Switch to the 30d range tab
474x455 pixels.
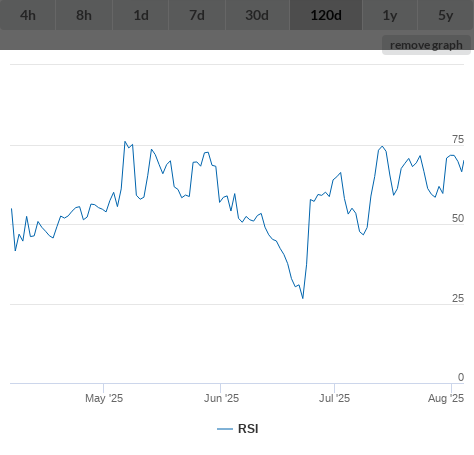click(x=257, y=15)
